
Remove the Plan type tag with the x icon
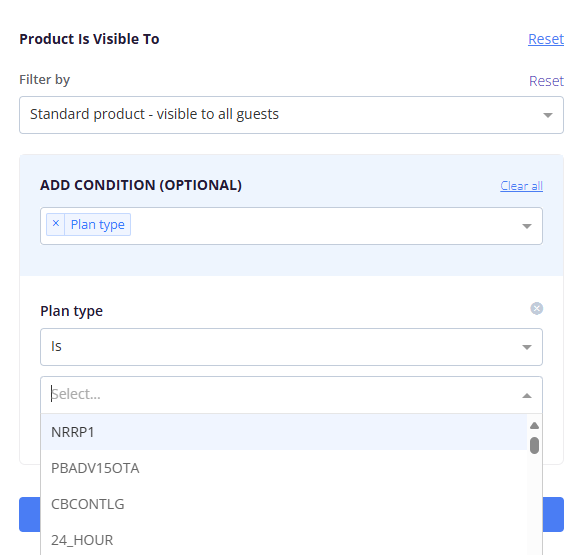56,224
